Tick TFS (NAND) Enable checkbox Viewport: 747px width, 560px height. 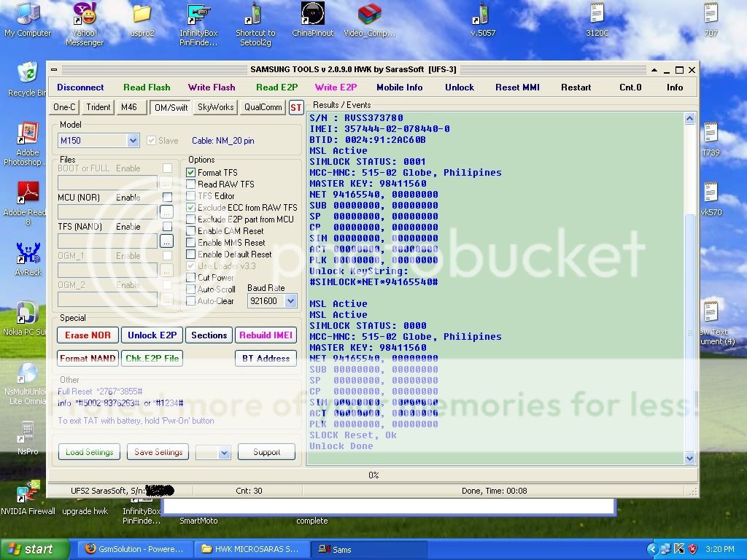coord(167,227)
